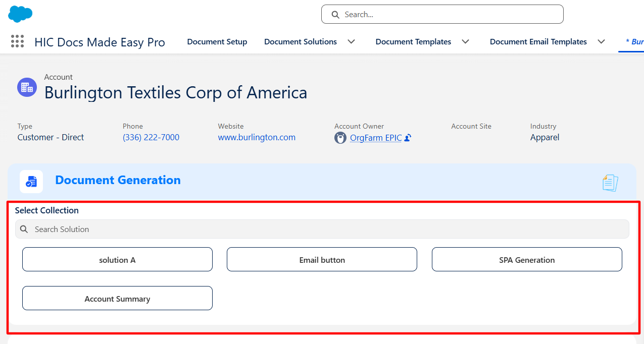Image resolution: width=644 pixels, height=344 pixels.
Task: Choose the SPA Generation collection
Action: tap(527, 259)
